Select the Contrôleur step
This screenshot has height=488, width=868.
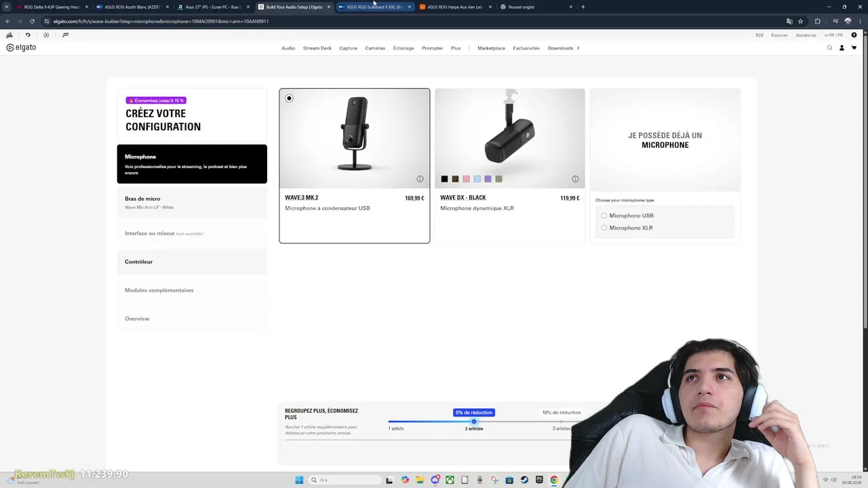click(192, 262)
